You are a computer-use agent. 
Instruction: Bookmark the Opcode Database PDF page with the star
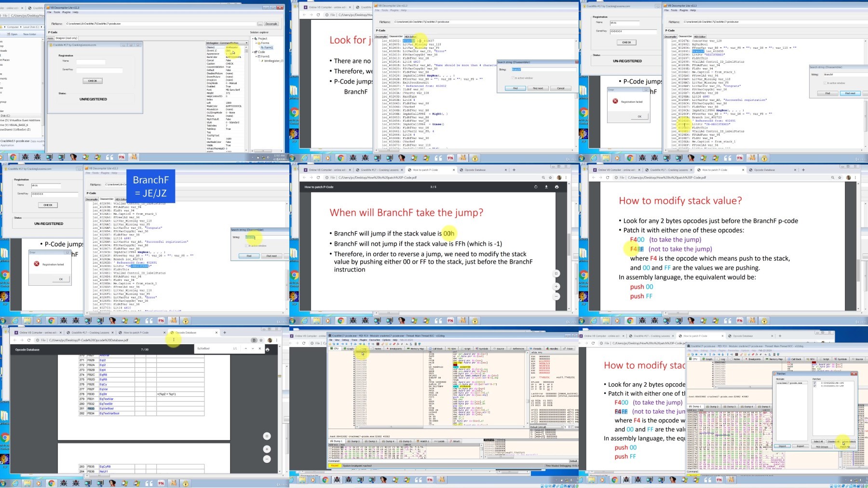262,340
